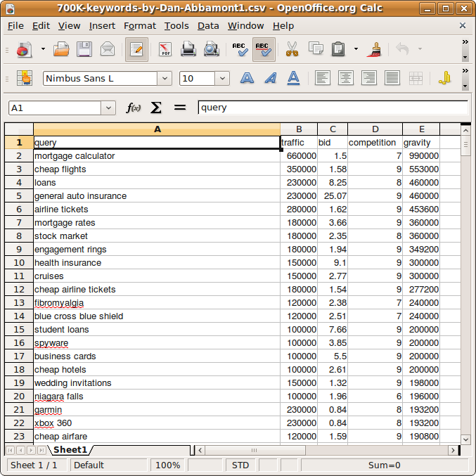Select cell 'general auto insurance'
This screenshot has width=476, height=476.
click(157, 196)
